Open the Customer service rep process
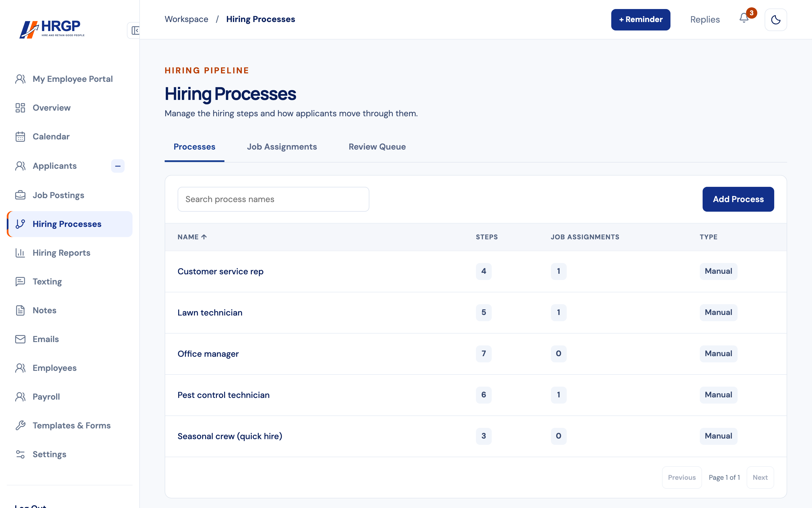The image size is (812, 508). pyautogui.click(x=220, y=271)
